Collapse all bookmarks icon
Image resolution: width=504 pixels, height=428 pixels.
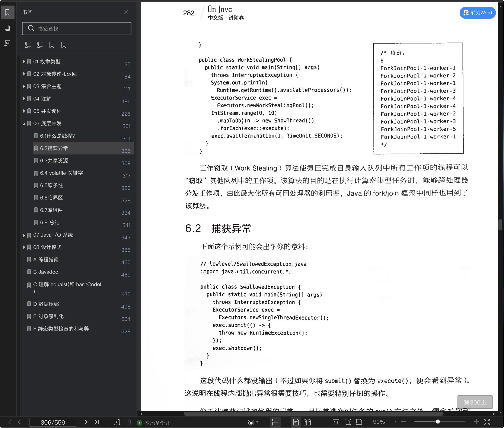tap(40, 45)
